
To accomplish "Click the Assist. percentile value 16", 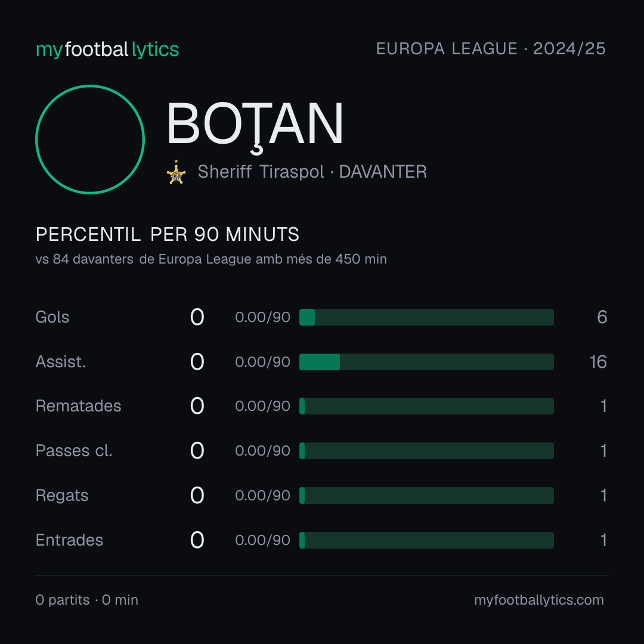I will tap(599, 362).
